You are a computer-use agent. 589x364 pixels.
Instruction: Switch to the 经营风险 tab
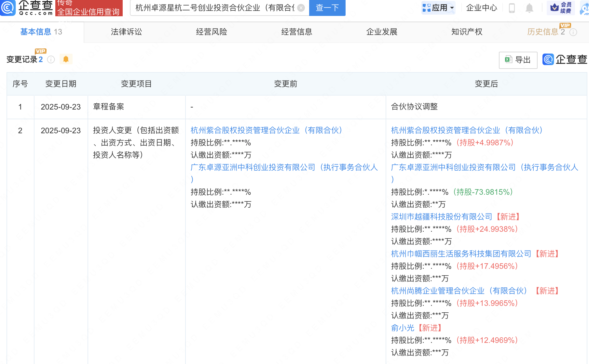212,32
